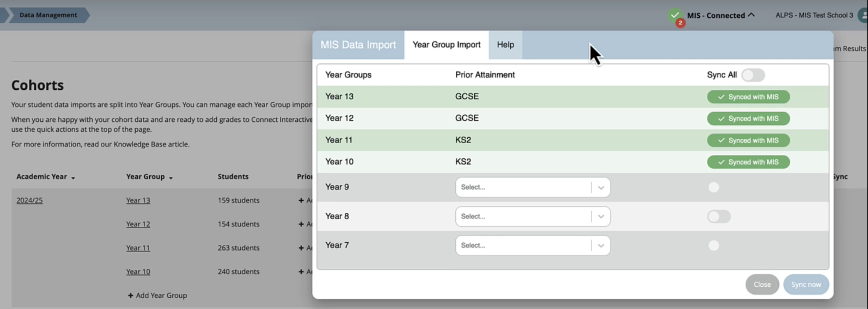Click '159 students' in Cohorts table

238,200
